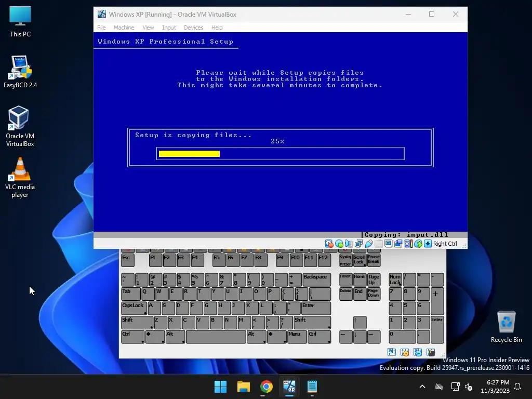This screenshot has height=399, width=532.
Task: Click the up arrow key on soft keyboard
Action: click(360, 322)
